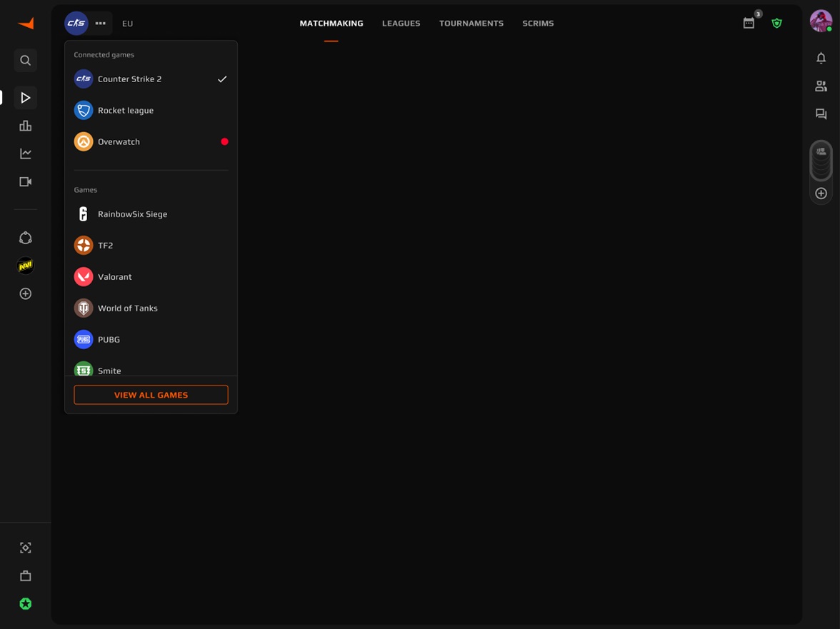Click the TF2 logo icon
Image resolution: width=840 pixels, height=629 pixels.
click(x=84, y=245)
